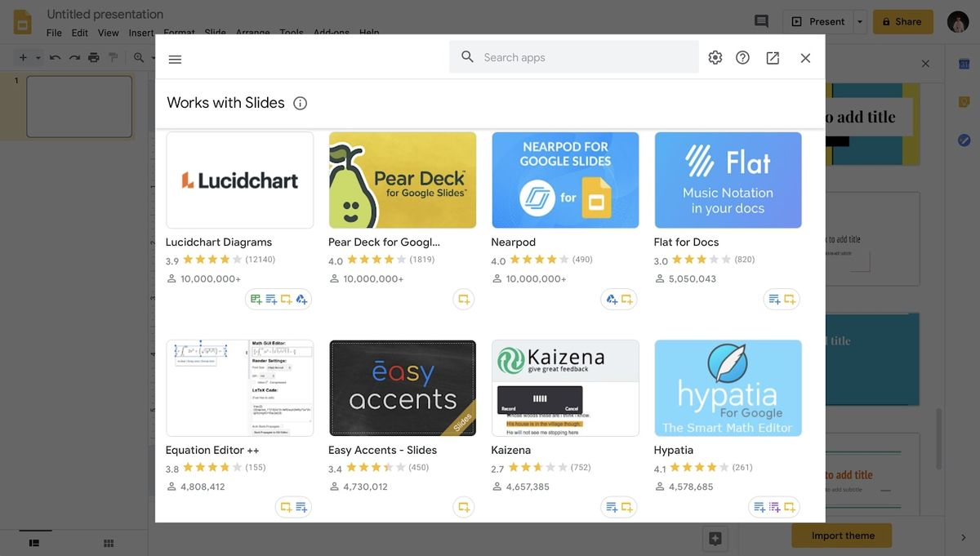
Task: Open the marketplace hamburger menu
Action: [175, 58]
